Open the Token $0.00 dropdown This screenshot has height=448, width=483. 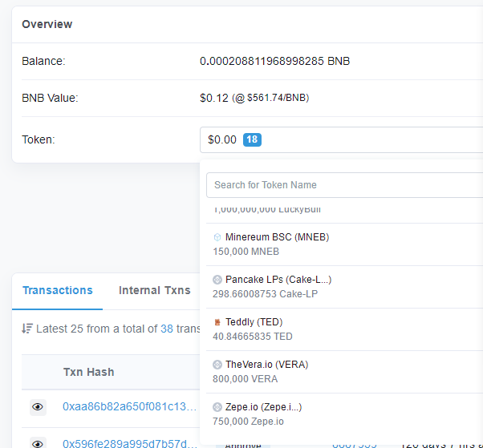pos(341,139)
